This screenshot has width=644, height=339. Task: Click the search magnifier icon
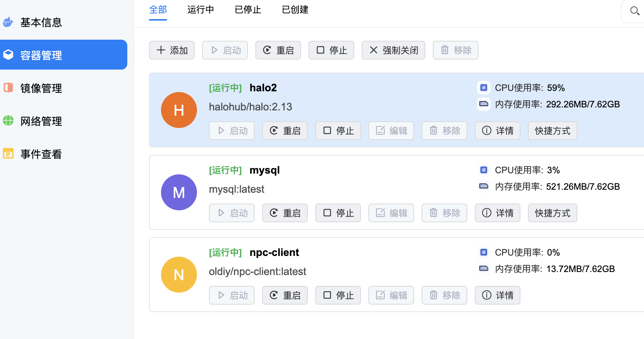[634, 11]
